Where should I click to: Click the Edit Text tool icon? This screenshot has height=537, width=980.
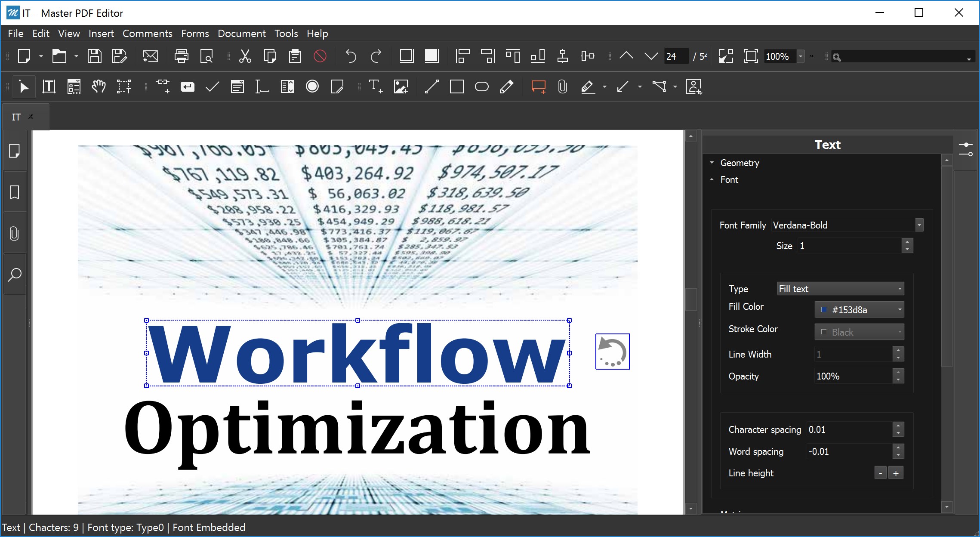point(49,86)
